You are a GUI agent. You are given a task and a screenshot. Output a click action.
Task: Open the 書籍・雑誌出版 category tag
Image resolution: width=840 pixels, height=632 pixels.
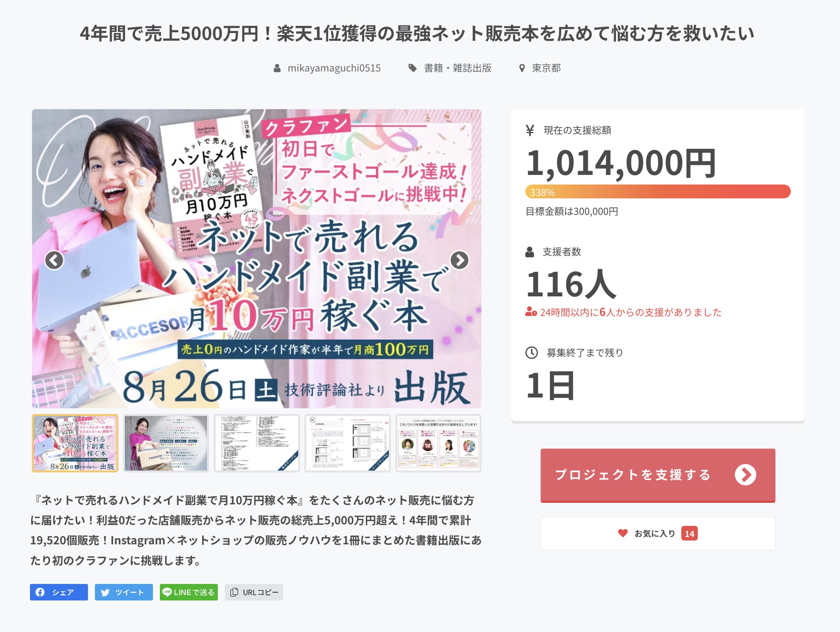(458, 68)
